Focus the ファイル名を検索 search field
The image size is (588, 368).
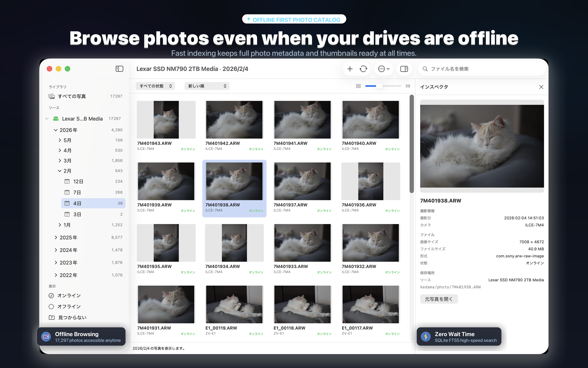[x=482, y=69]
